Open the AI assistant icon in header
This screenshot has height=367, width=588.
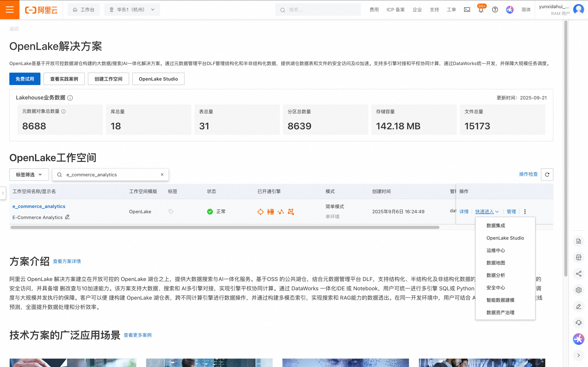(x=509, y=10)
